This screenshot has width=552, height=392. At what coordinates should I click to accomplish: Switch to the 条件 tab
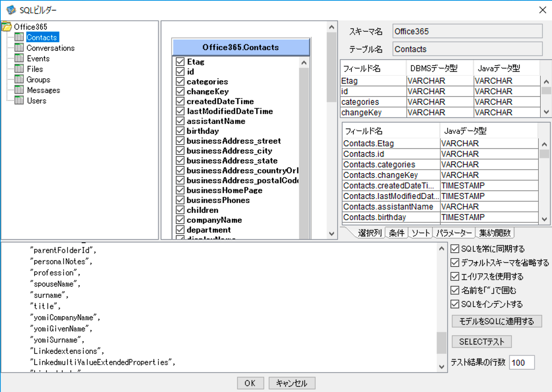click(x=397, y=233)
